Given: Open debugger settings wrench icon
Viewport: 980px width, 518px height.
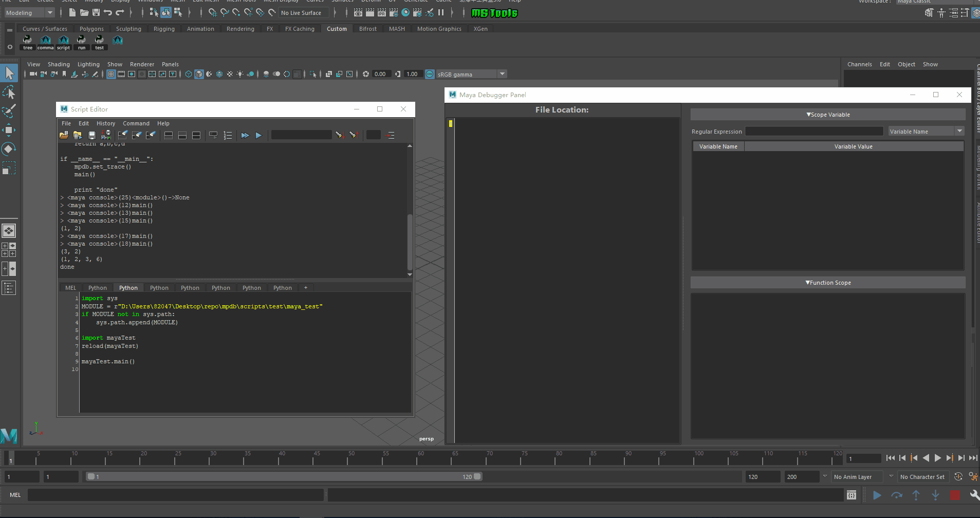Looking at the screenshot, I should (x=974, y=495).
